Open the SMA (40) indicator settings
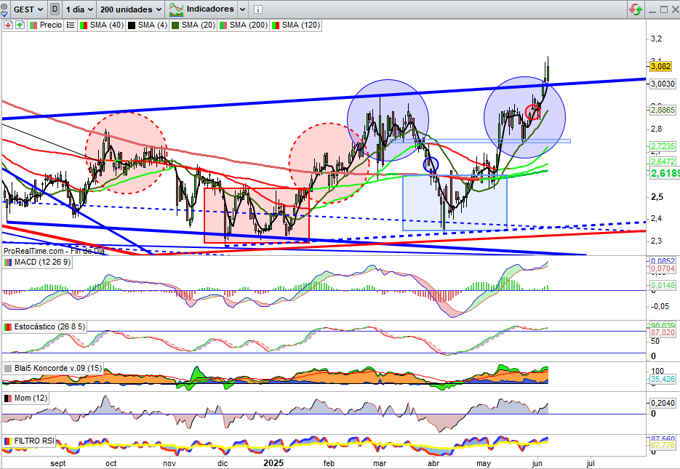This screenshot has height=469, width=680. pos(106,25)
